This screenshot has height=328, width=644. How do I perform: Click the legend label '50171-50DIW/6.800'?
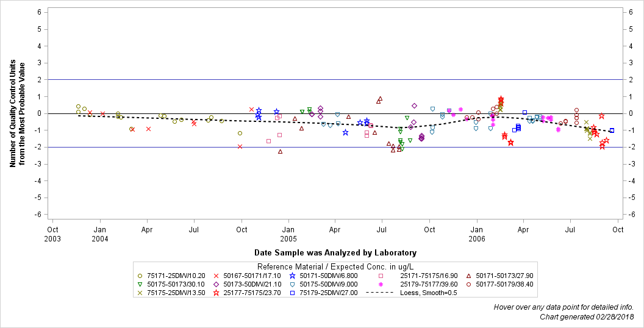tap(329, 276)
